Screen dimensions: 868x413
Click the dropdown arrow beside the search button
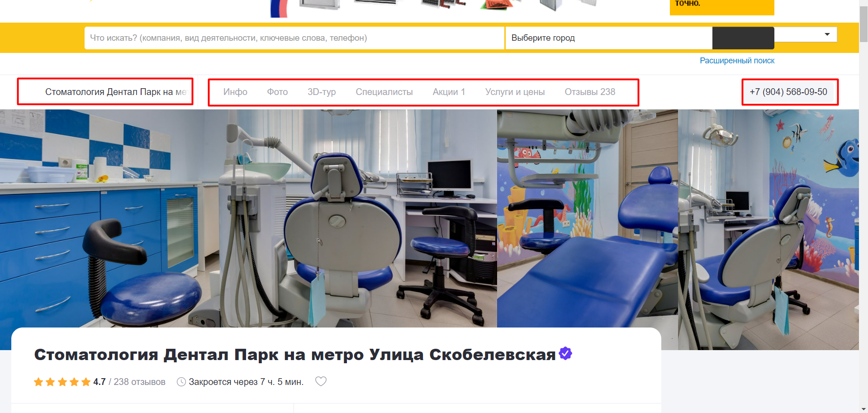click(827, 34)
